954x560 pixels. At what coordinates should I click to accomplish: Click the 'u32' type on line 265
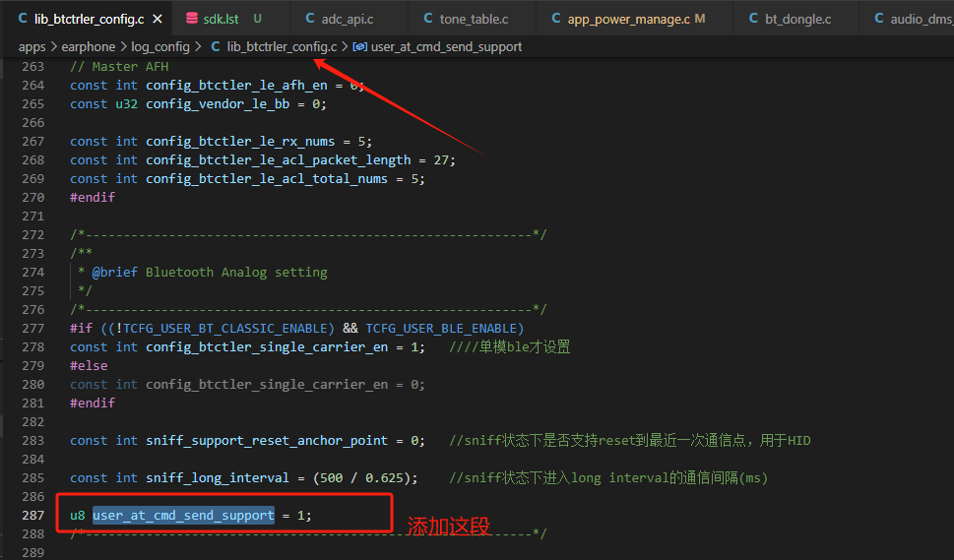click(127, 104)
